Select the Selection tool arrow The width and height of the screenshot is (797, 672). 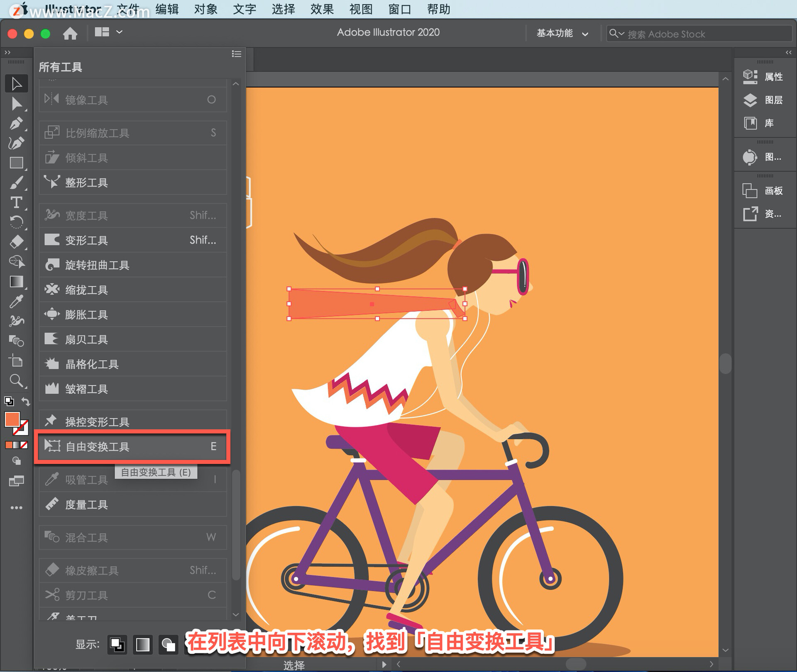click(x=16, y=84)
